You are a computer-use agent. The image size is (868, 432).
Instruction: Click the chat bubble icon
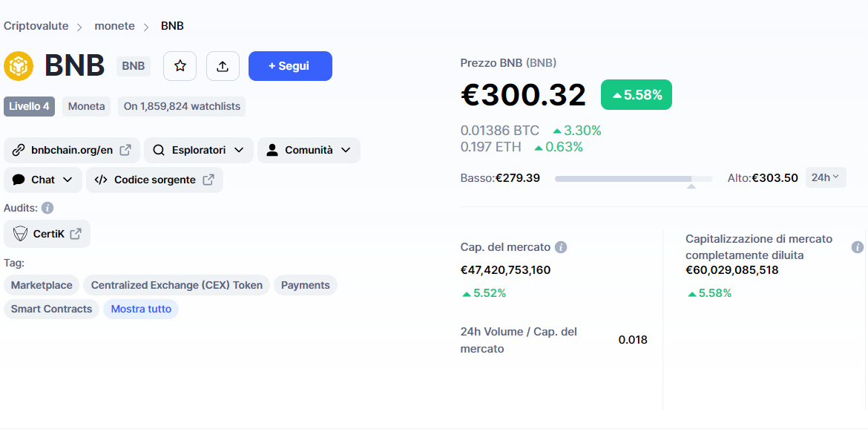(19, 180)
